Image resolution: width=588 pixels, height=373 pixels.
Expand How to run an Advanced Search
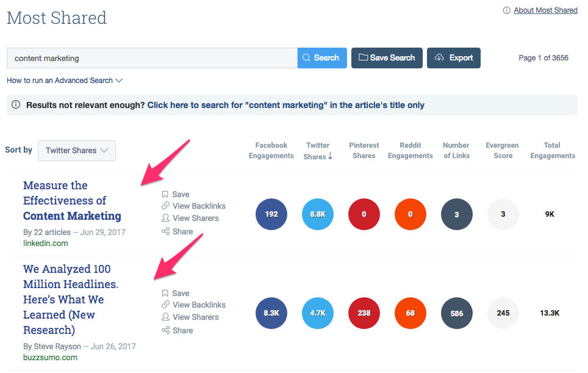[x=65, y=80]
